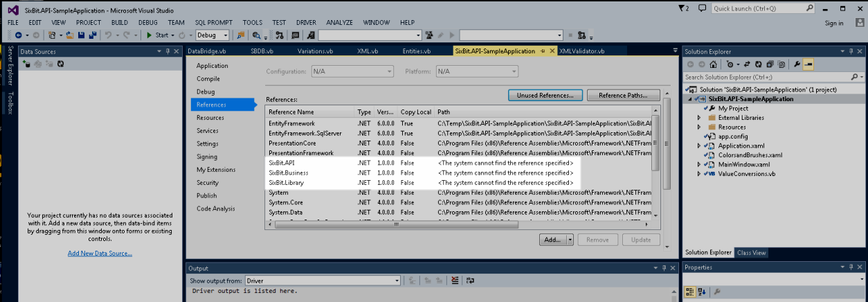Open Properties wrench icon in Solution Explorer
The image size is (868, 302).
797,64
